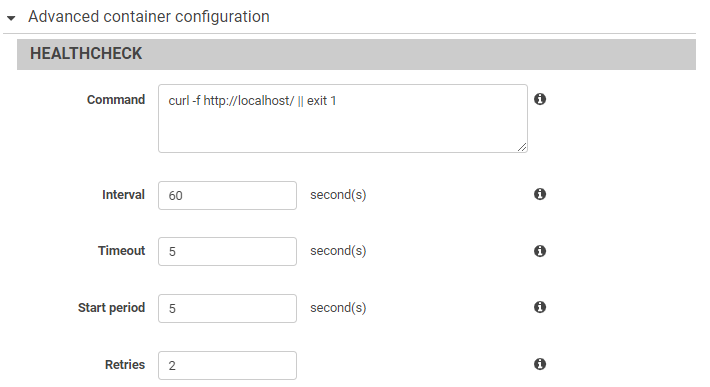Select the Interval label text
Viewport: 710px width, 387px height.
(123, 195)
